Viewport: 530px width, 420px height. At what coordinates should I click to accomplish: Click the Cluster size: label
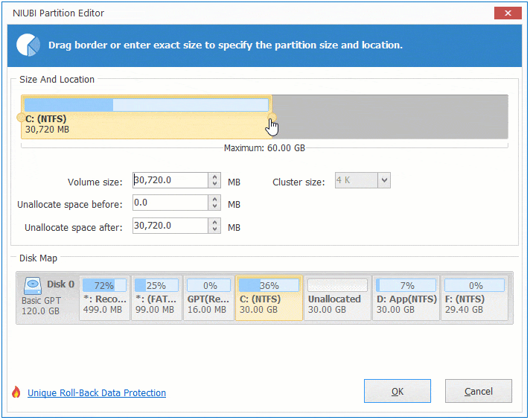tap(298, 182)
